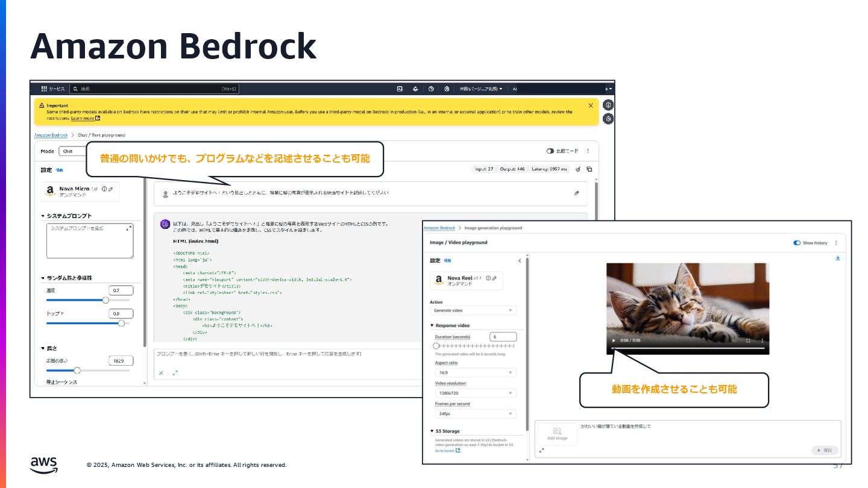Click the expand icon under the chat prompt
This screenshot has height=488, width=868.
point(175,373)
